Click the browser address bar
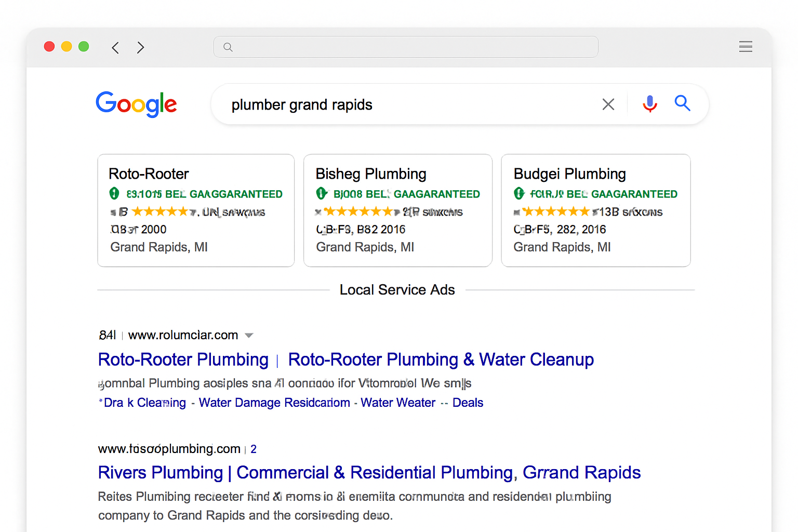 405,47
